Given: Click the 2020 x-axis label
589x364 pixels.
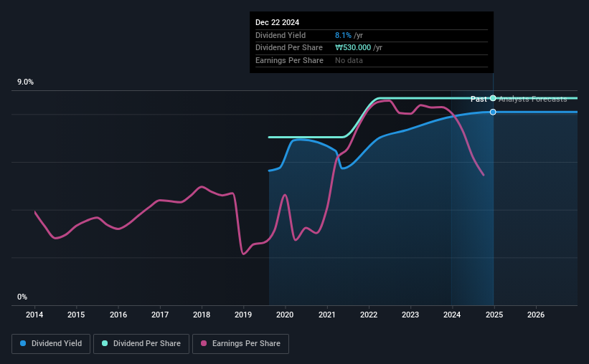Looking at the screenshot, I should pos(285,315).
